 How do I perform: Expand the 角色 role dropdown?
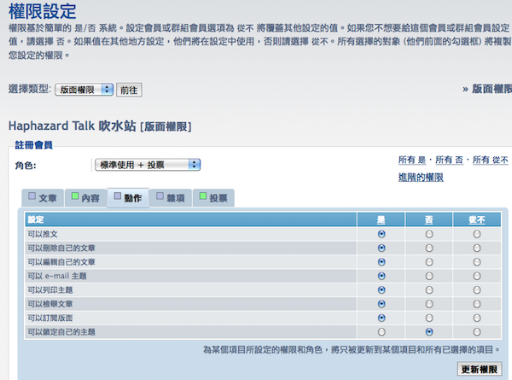(148, 165)
